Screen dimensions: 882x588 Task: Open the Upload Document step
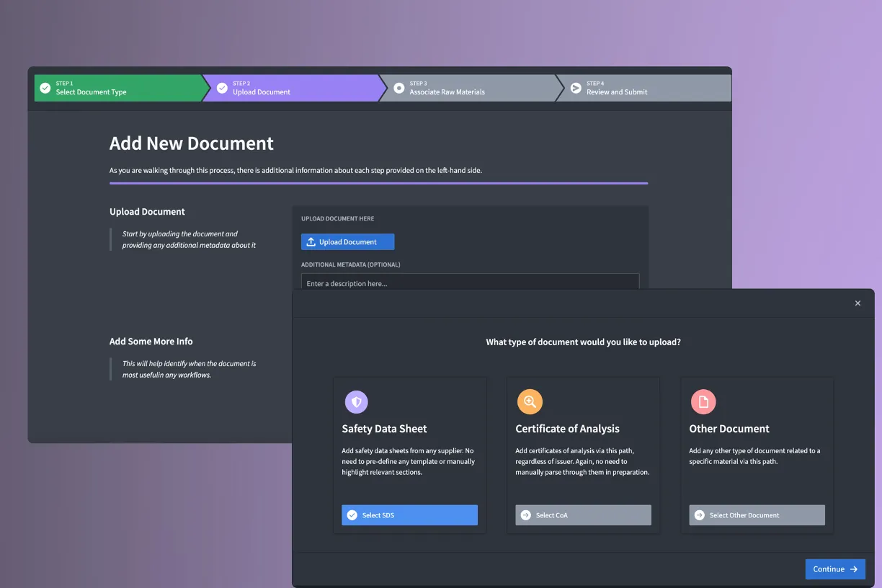point(262,92)
